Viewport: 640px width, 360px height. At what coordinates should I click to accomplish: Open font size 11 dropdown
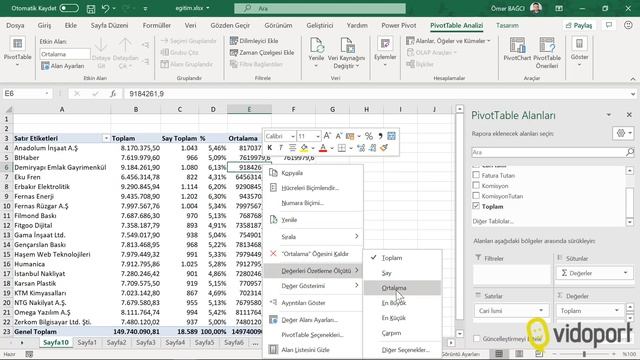[318, 136]
